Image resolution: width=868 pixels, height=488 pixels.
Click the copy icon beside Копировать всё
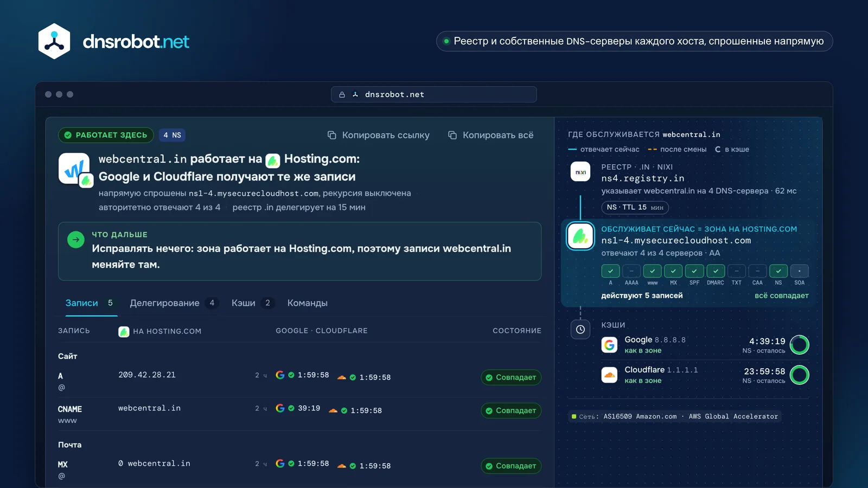coord(452,135)
